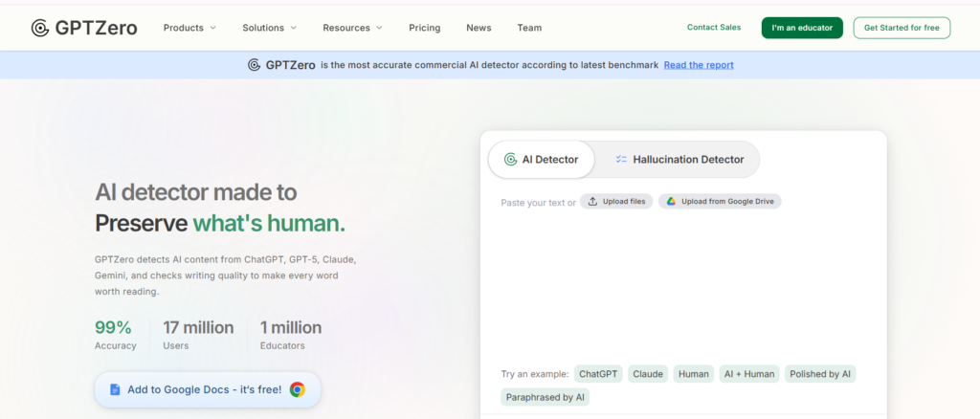Click the Try an example label
This screenshot has width=980, height=419.
(535, 374)
